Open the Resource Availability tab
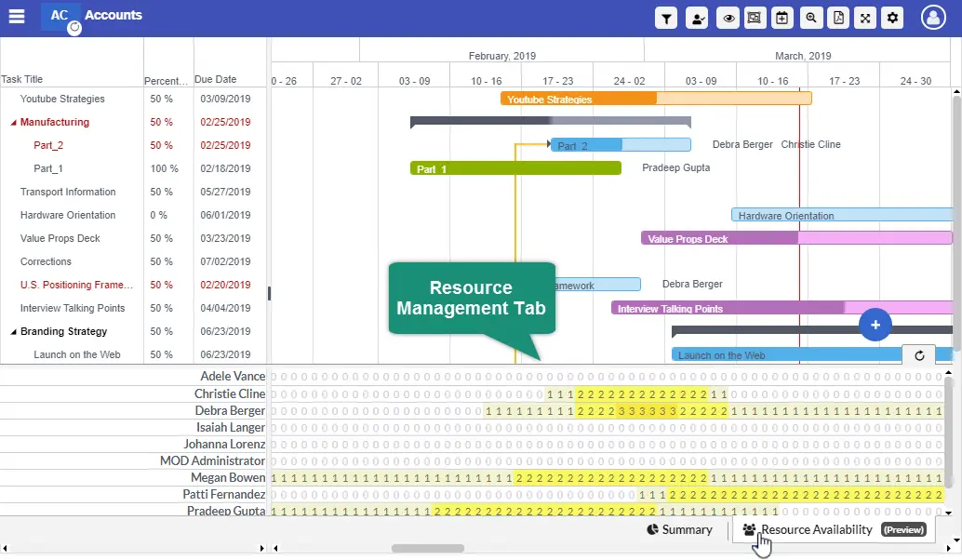962x560 pixels. tap(817, 530)
